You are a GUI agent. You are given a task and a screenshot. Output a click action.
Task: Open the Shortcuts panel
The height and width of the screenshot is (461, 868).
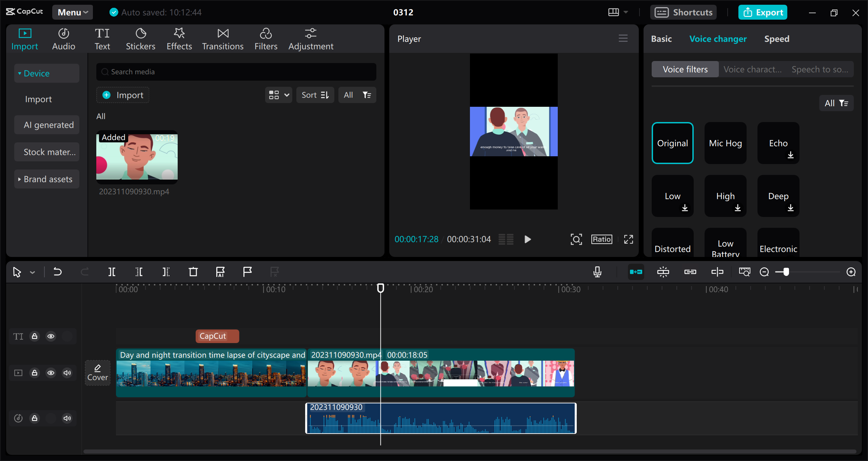pyautogui.click(x=684, y=12)
